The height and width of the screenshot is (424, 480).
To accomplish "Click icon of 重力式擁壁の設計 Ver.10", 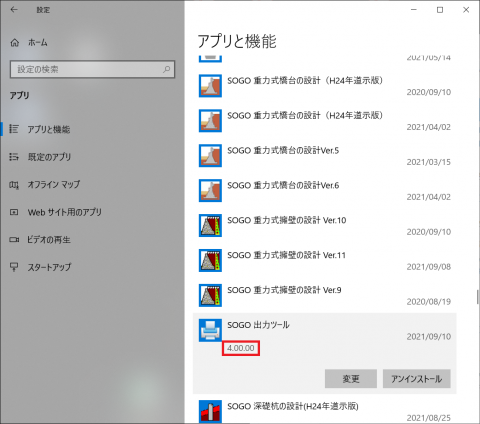I will 210,225.
